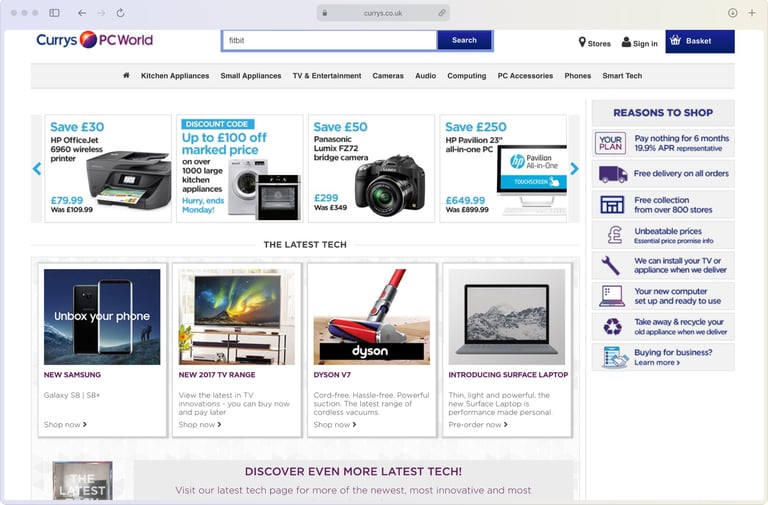
Task: Click the browser sidebar toggle icon
Action: [x=54, y=13]
